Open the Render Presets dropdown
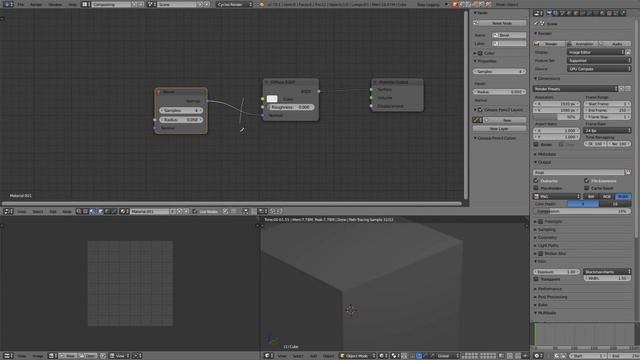 (576, 89)
